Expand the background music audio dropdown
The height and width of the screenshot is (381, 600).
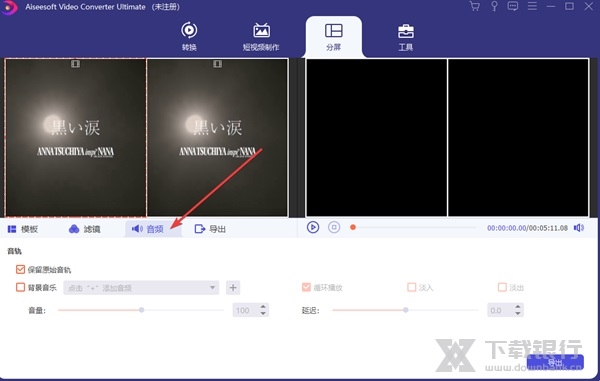141,288
